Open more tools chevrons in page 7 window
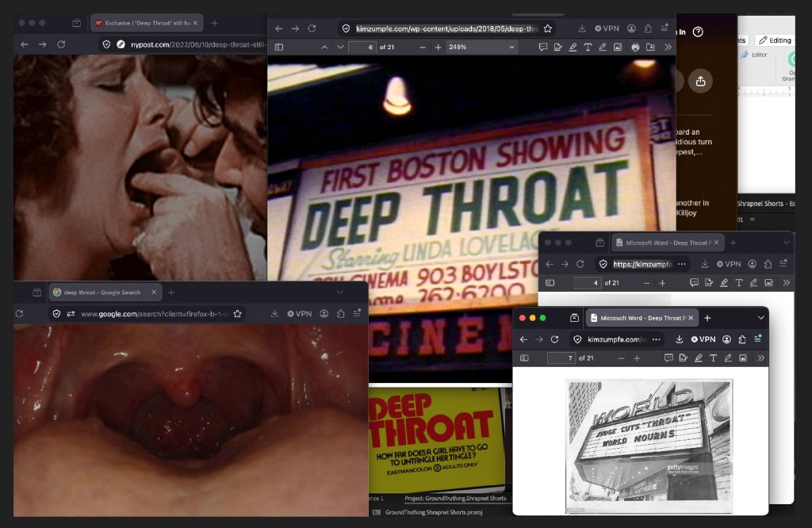812x528 pixels. pos(760,358)
